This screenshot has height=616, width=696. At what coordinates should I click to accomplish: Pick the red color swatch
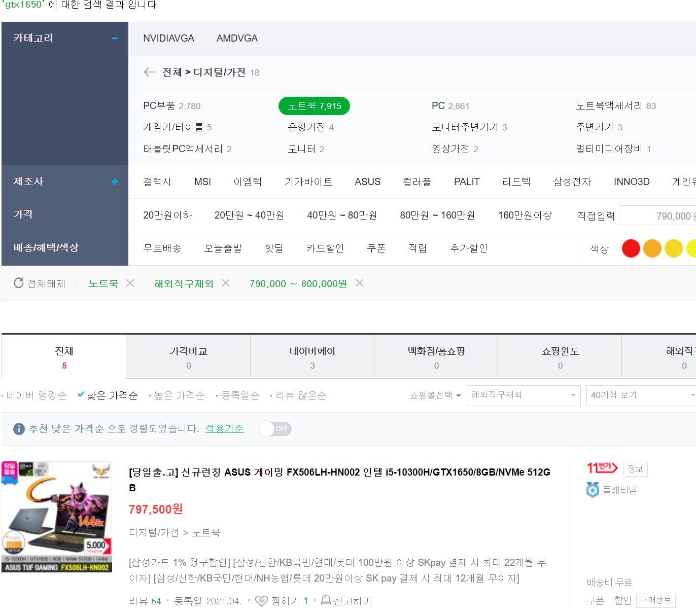[631, 248]
